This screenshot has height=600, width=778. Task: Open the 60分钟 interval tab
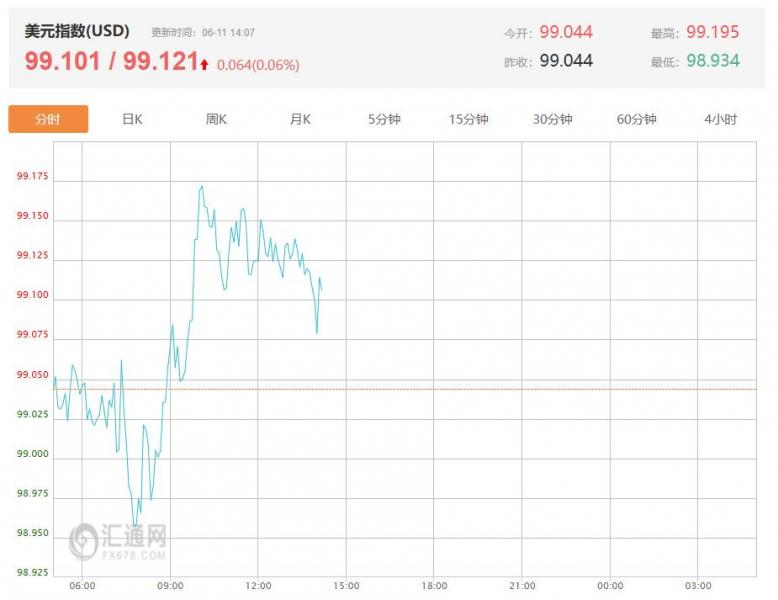point(637,119)
